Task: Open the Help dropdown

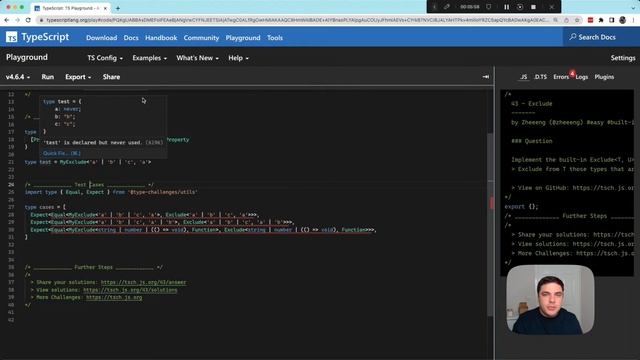Action: point(238,58)
